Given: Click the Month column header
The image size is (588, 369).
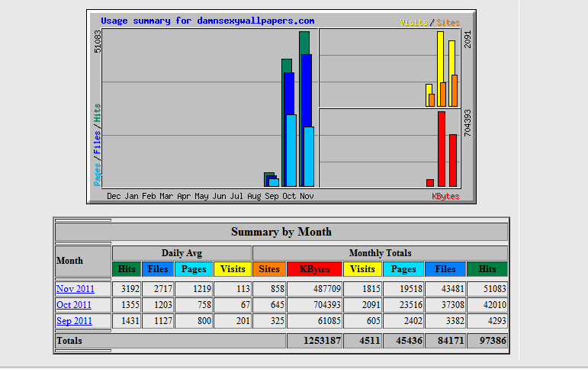Looking at the screenshot, I should point(83,261).
